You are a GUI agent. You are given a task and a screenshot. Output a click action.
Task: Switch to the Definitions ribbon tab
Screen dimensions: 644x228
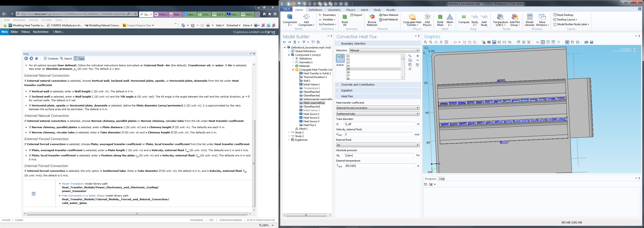(315, 10)
